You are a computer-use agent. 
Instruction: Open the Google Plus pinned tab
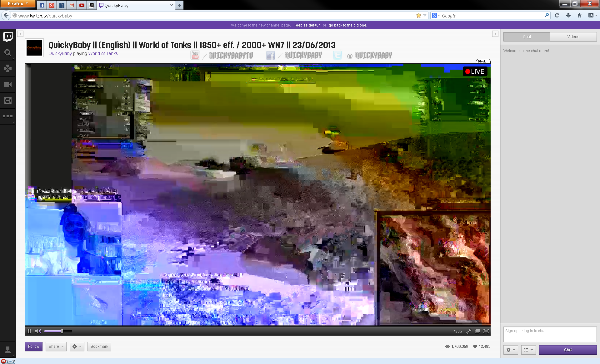pos(52,5)
